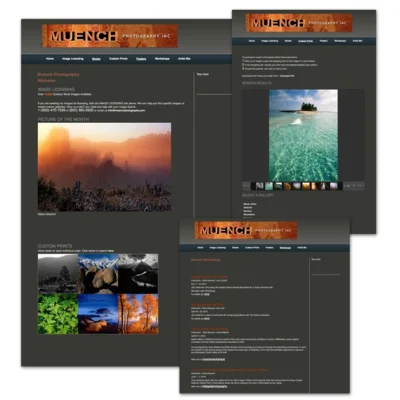Click the next controls right of the filmstrip
The height and width of the screenshot is (400, 400).
point(354,186)
